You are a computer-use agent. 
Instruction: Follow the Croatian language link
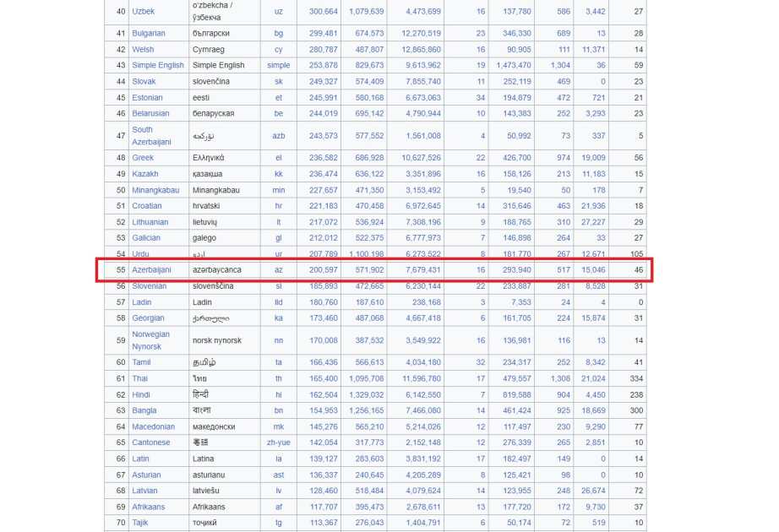click(146, 206)
